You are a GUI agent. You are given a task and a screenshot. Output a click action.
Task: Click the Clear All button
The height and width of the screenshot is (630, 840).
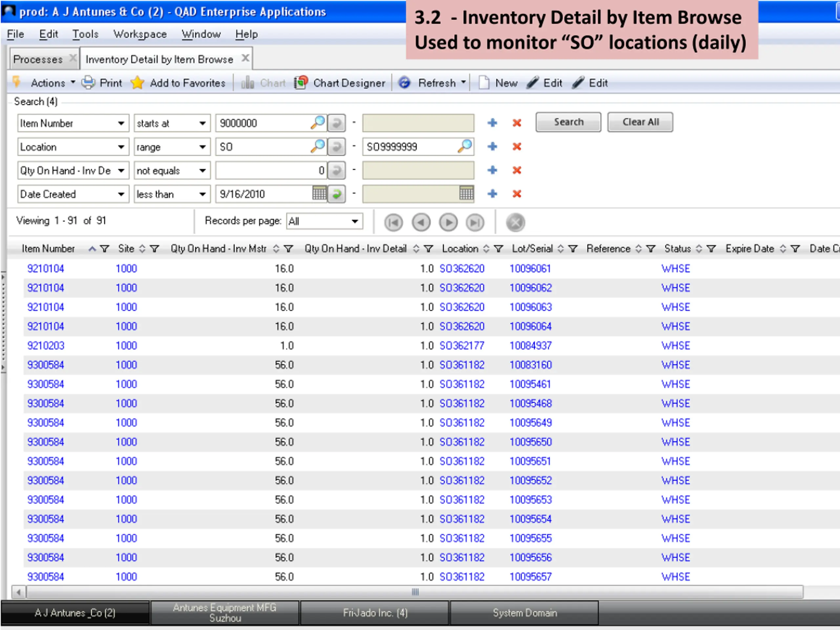point(640,122)
